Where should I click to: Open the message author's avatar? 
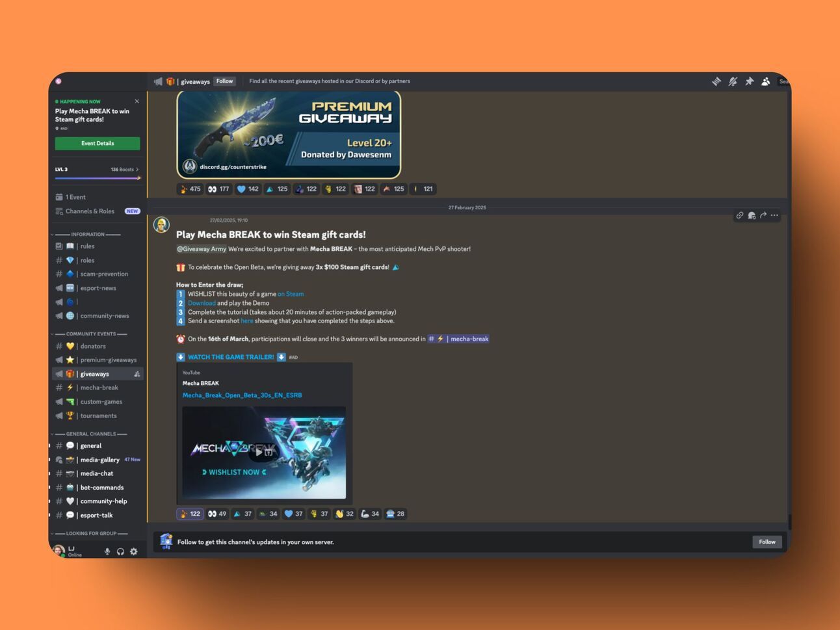click(161, 225)
